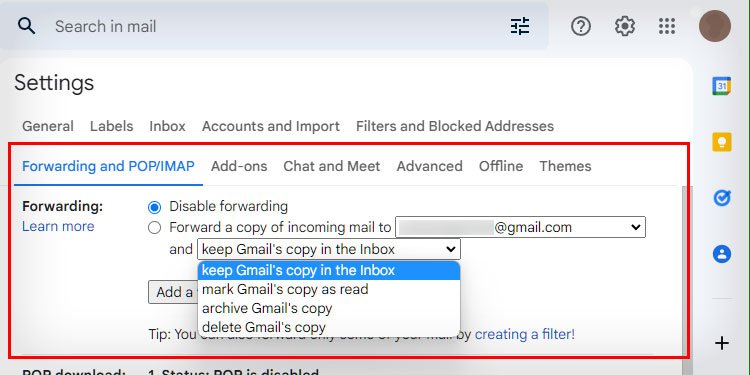Viewport: 750px width, 375px height.
Task: Click the keep Gmail's copy combo box
Action: point(329,249)
